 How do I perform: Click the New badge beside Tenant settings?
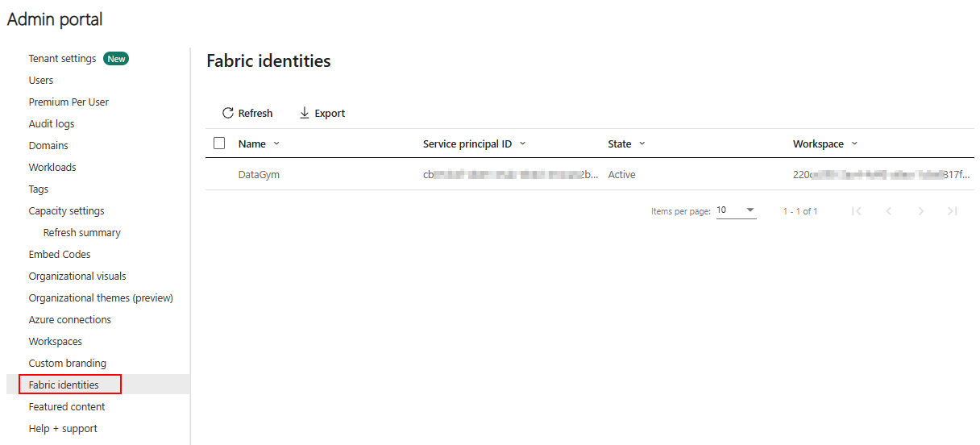click(117, 59)
